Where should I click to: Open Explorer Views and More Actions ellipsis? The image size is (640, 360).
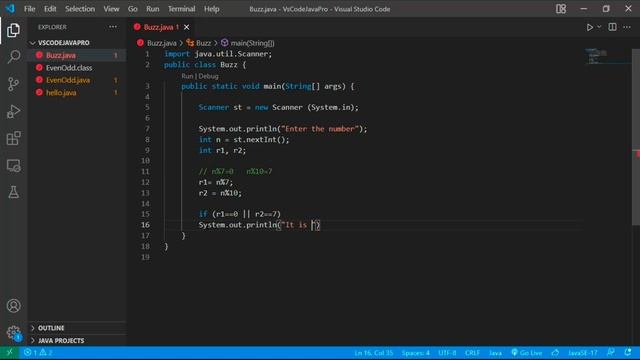click(x=113, y=27)
